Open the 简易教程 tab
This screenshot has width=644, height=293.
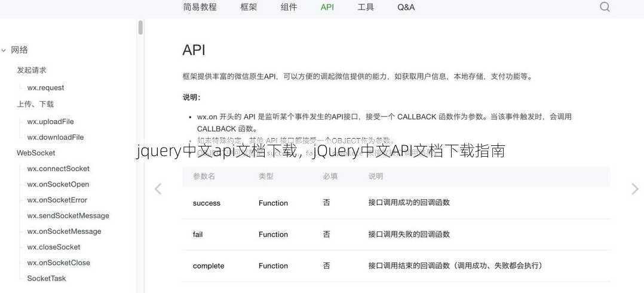tap(200, 7)
